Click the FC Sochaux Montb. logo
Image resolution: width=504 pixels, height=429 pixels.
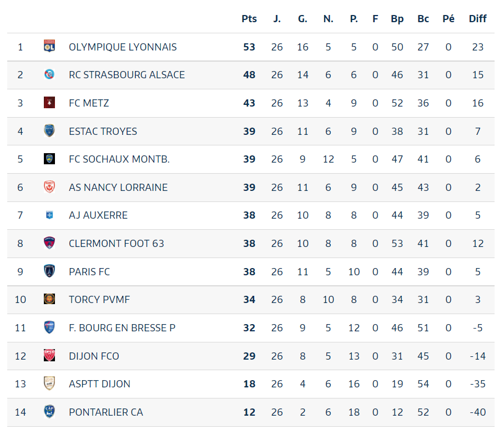[x=49, y=159]
